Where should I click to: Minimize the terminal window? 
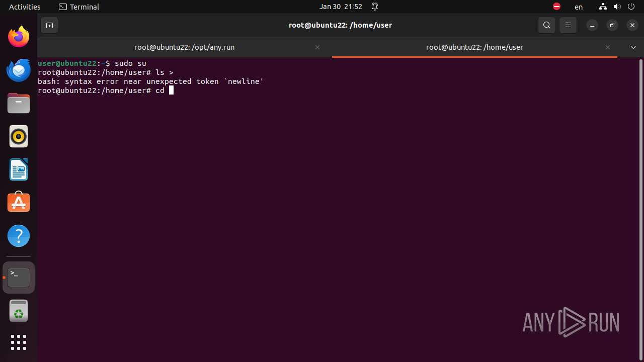pos(592,25)
